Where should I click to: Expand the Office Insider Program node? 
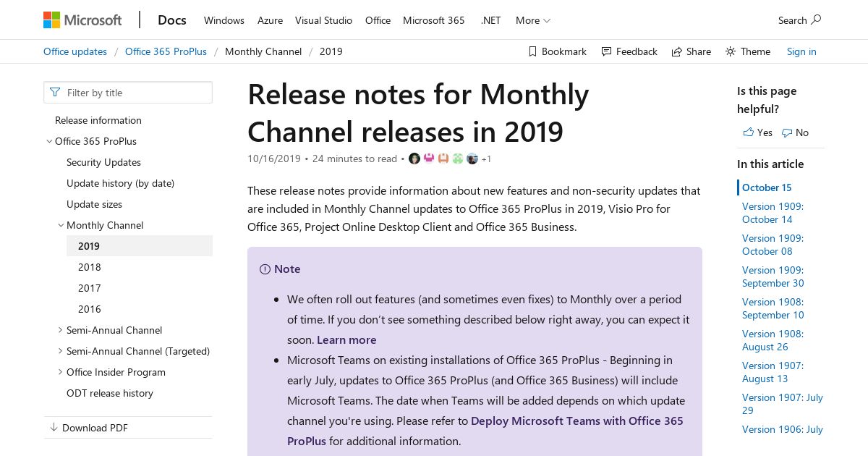61,372
